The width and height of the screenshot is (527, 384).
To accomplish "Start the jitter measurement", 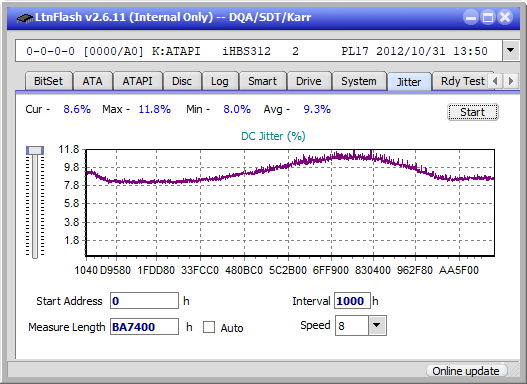I will tap(473, 112).
